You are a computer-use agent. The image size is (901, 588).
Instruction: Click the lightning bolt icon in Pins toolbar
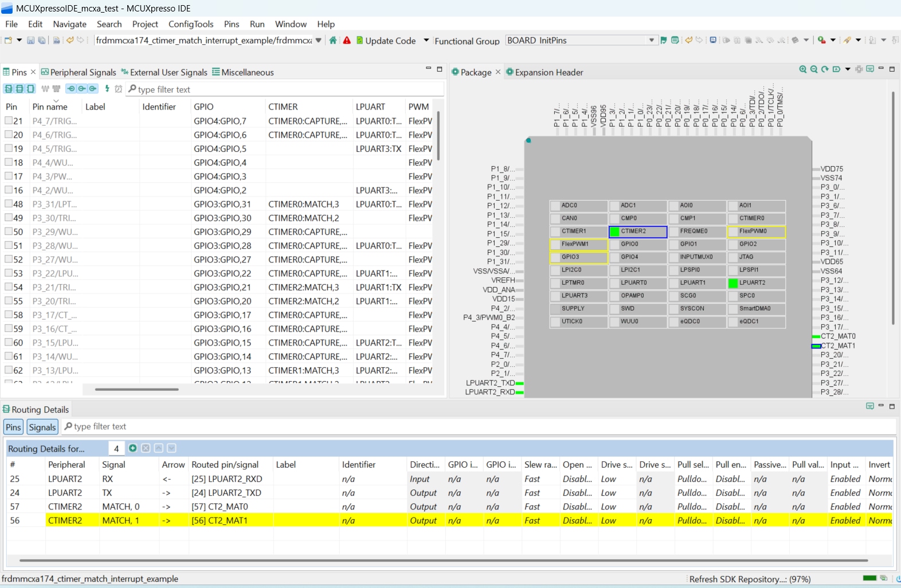(107, 89)
